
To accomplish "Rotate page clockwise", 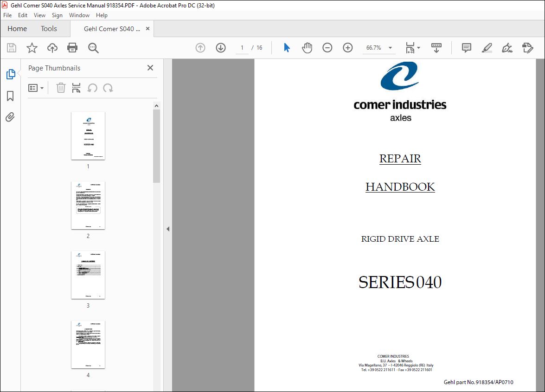I will (108, 88).
